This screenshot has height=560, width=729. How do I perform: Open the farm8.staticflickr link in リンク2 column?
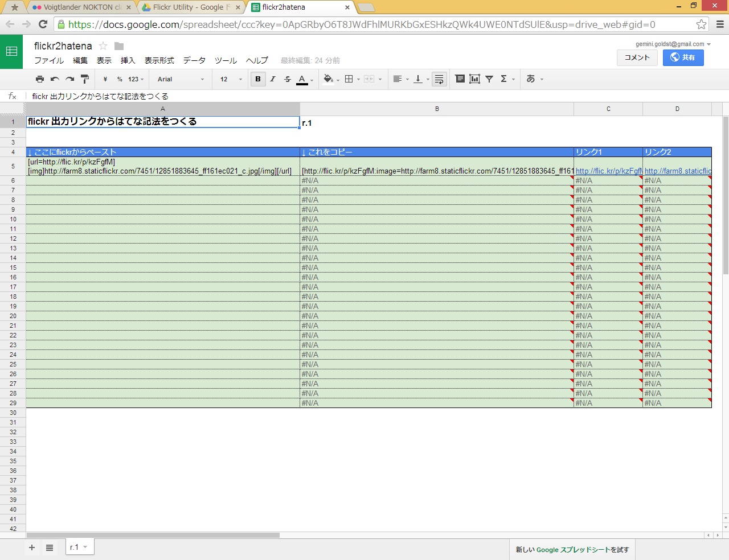(x=678, y=171)
